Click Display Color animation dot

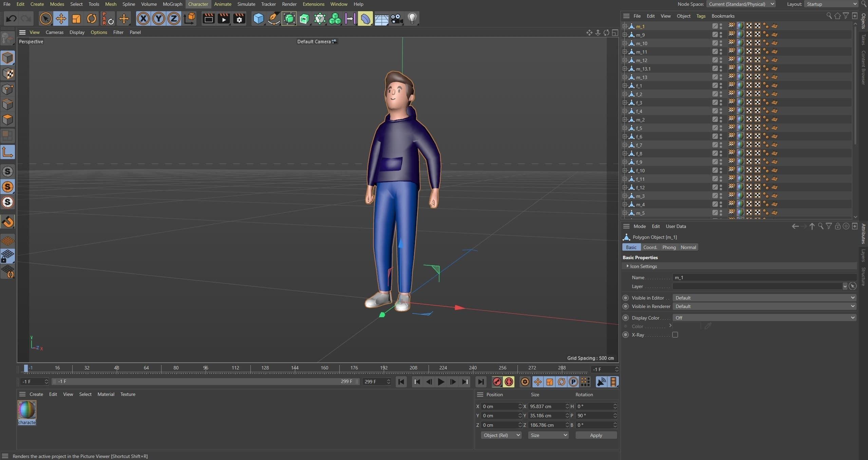626,318
